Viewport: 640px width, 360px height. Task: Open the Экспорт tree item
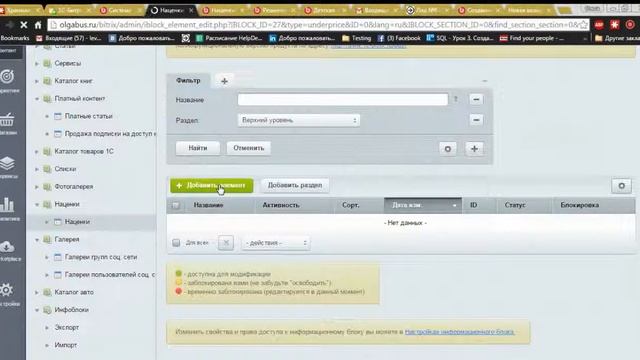[x=67, y=327]
